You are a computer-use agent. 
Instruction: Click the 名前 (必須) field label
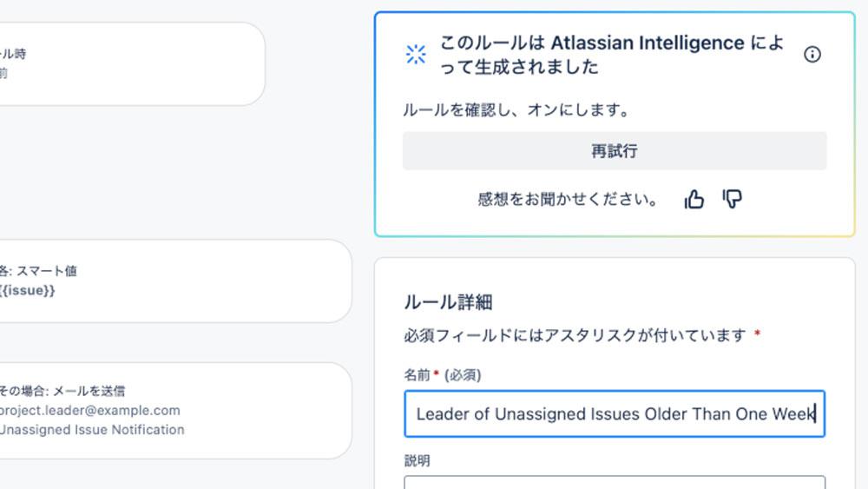pos(443,375)
